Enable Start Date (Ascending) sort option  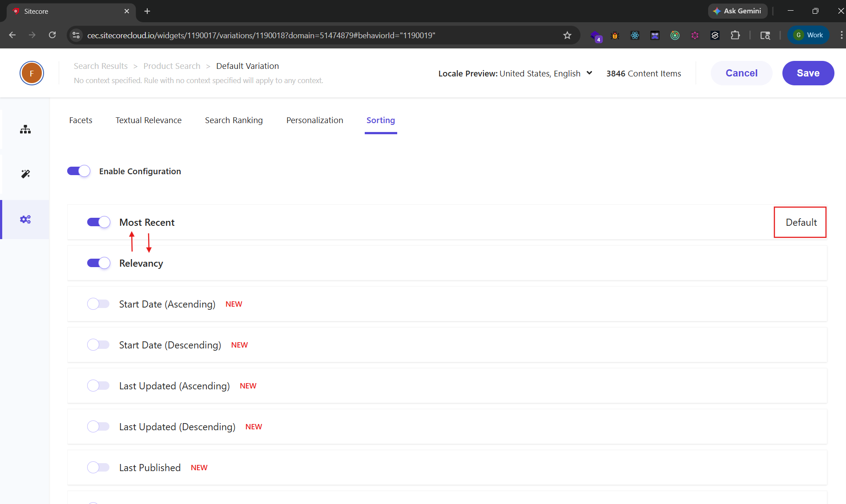coord(98,304)
